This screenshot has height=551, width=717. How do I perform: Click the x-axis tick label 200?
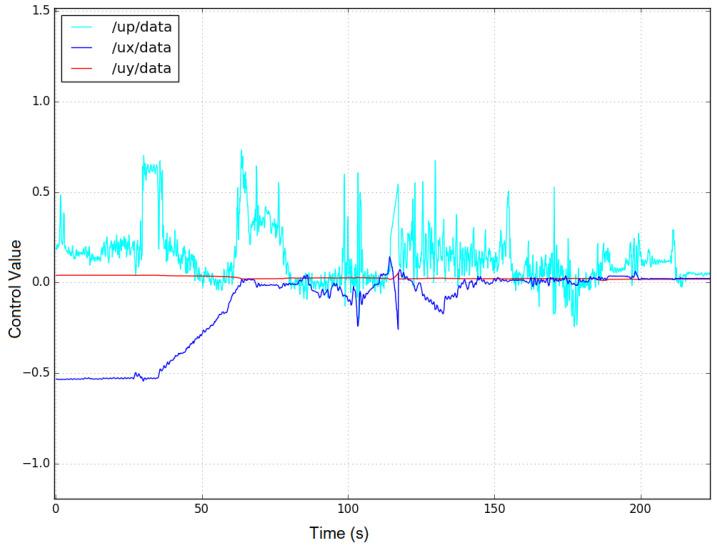(641, 509)
